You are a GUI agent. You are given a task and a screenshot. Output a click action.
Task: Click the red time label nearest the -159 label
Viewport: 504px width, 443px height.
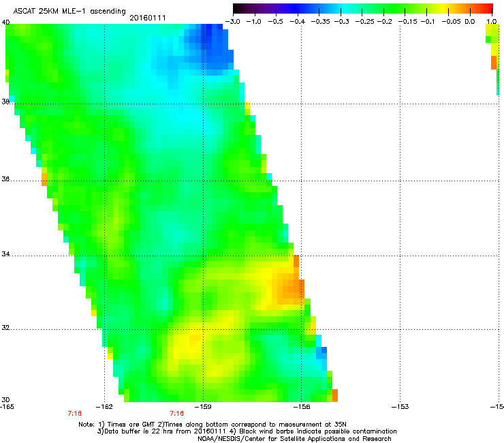(x=177, y=414)
